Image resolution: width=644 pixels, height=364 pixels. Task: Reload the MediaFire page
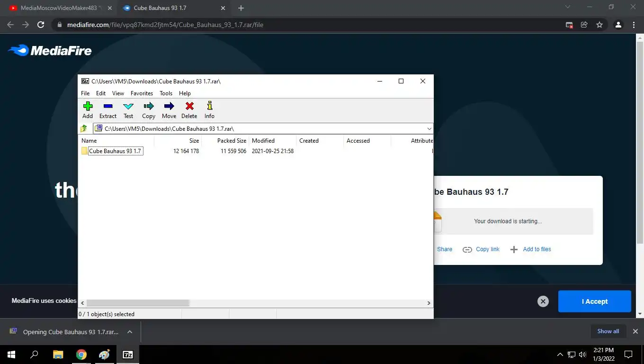click(41, 25)
